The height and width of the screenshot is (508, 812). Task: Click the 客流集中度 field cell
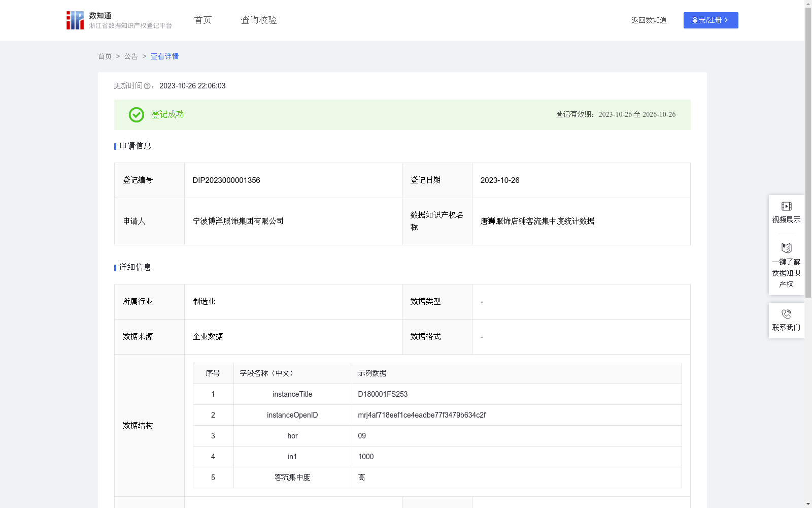click(x=292, y=478)
